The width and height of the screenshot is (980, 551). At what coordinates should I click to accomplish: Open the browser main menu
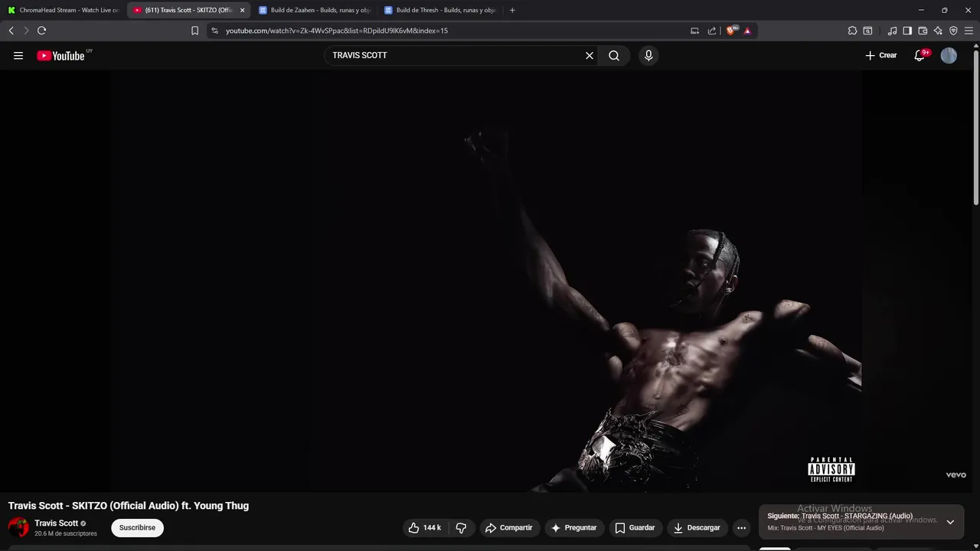click(969, 31)
